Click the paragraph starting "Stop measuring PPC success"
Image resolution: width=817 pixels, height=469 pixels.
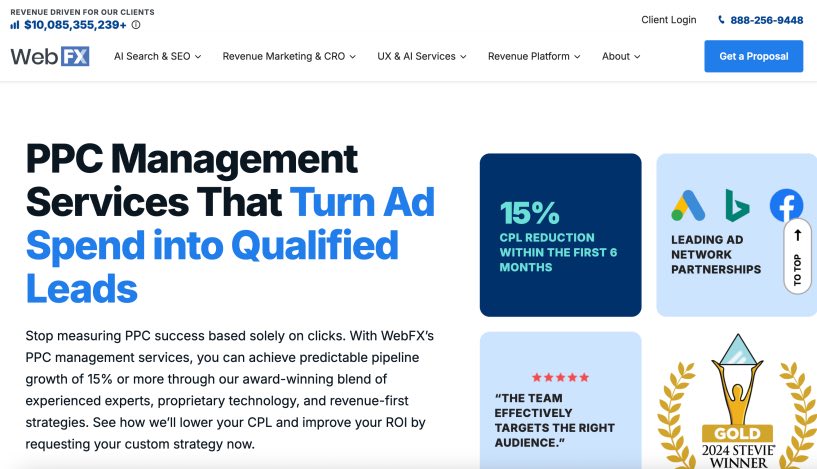tap(230, 390)
